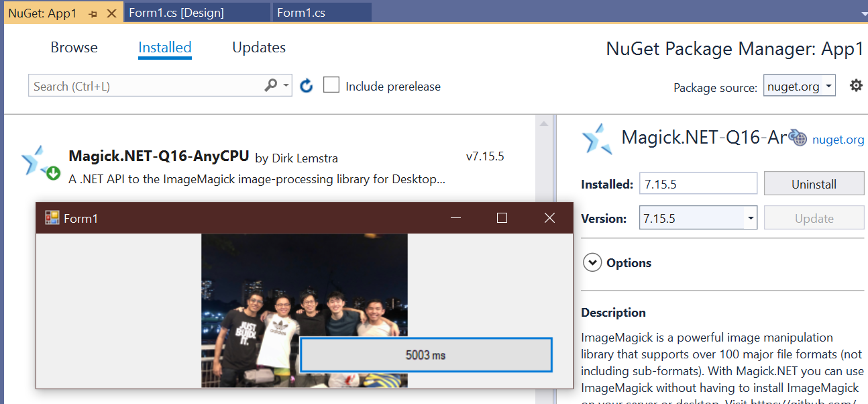Open NuGet settings via the gear icon
868x404 pixels.
click(x=857, y=85)
